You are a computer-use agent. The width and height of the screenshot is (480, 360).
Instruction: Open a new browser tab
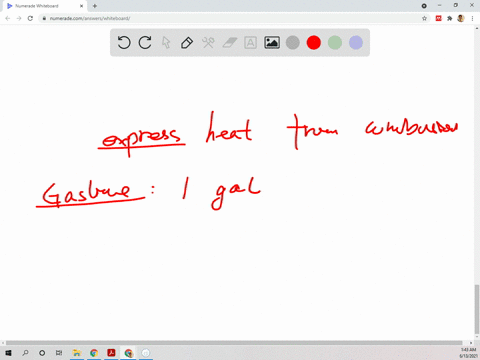click(x=95, y=6)
